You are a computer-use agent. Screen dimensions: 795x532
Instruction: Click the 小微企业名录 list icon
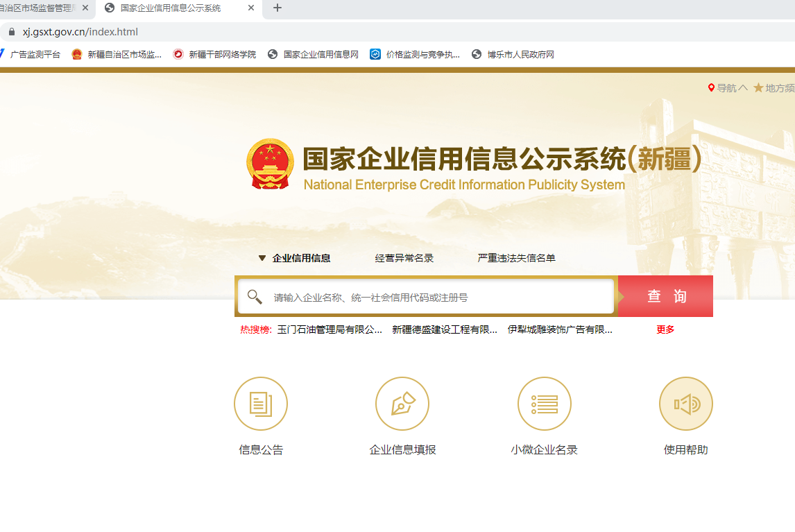point(545,404)
